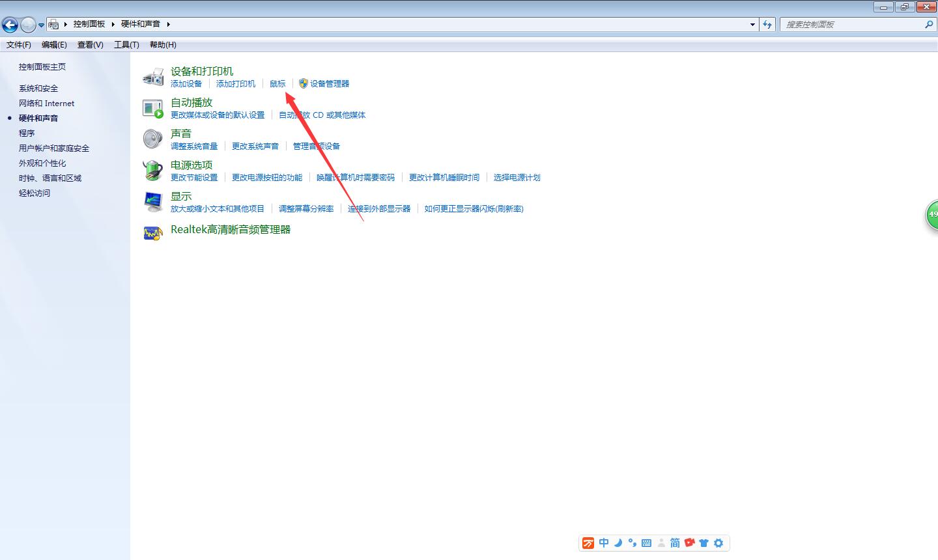
Task: Click 放大或缩小文本和其他项目 link
Action: point(218,209)
